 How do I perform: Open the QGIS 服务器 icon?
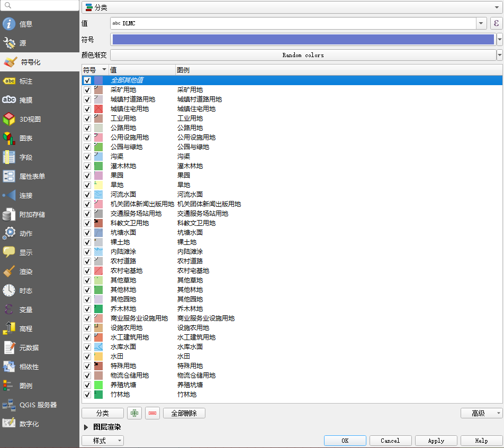[x=9, y=405]
